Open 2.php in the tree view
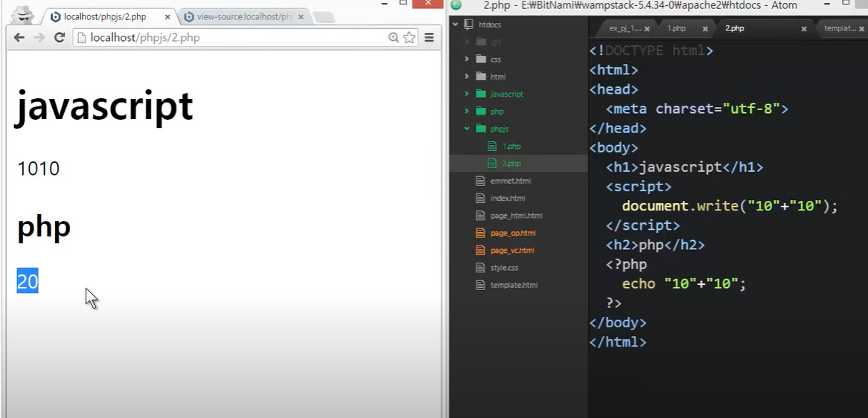The width and height of the screenshot is (868, 418). [511, 164]
